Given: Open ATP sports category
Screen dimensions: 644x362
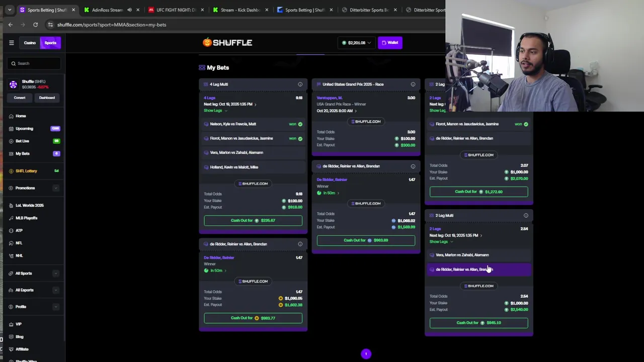Looking at the screenshot, I should tap(19, 231).
